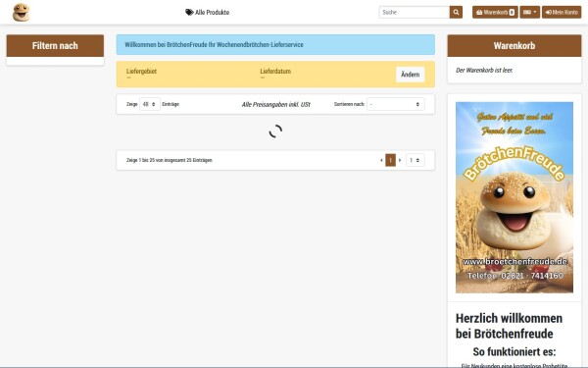Click the Mein Konto login button
588x368 pixels.
(x=562, y=13)
